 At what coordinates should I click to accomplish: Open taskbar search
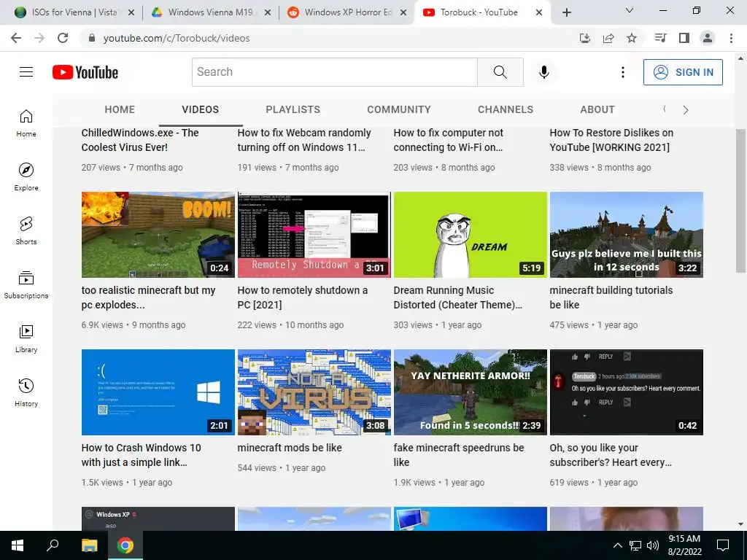click(53, 545)
